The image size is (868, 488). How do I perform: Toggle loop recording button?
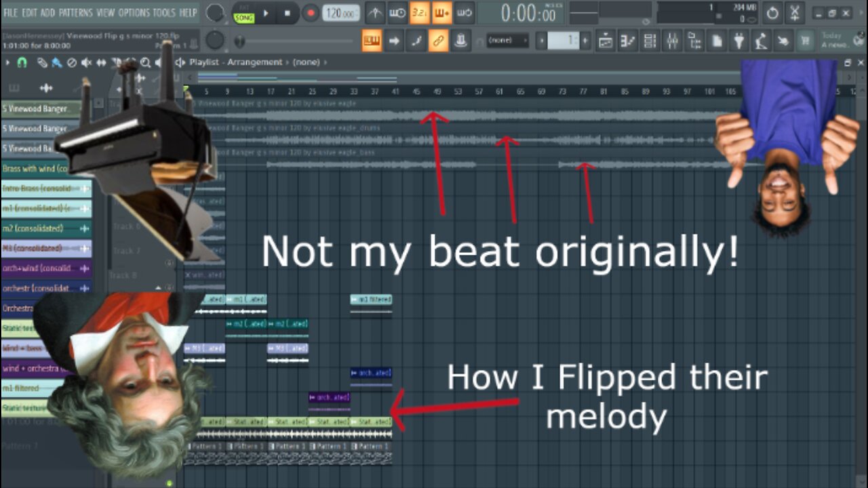(x=464, y=12)
